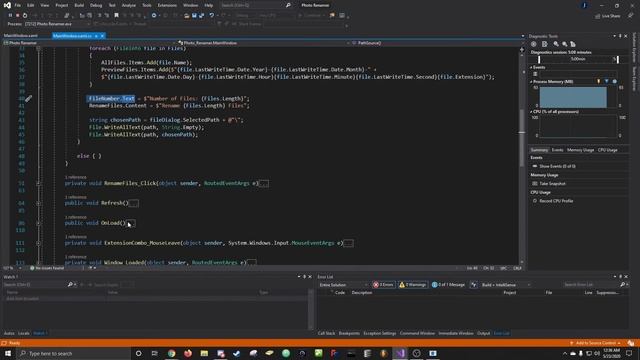This screenshot has height=360, width=640.
Task: Switch to the CPU Usage tab
Action: [608, 150]
